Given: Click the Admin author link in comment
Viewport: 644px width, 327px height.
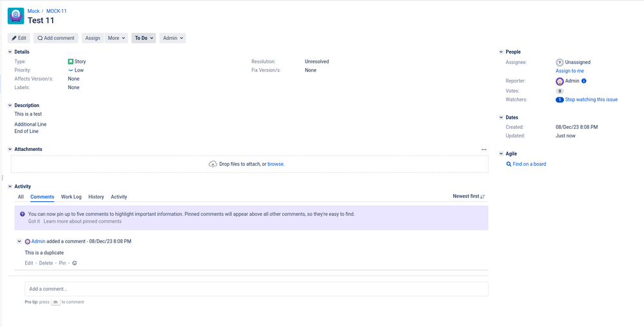Looking at the screenshot, I should click(x=38, y=242).
